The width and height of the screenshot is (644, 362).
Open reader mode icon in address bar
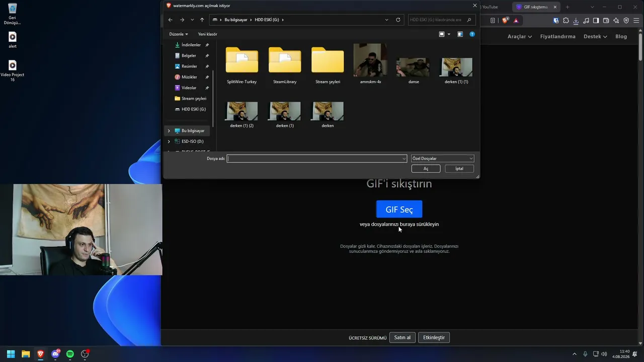(493, 21)
